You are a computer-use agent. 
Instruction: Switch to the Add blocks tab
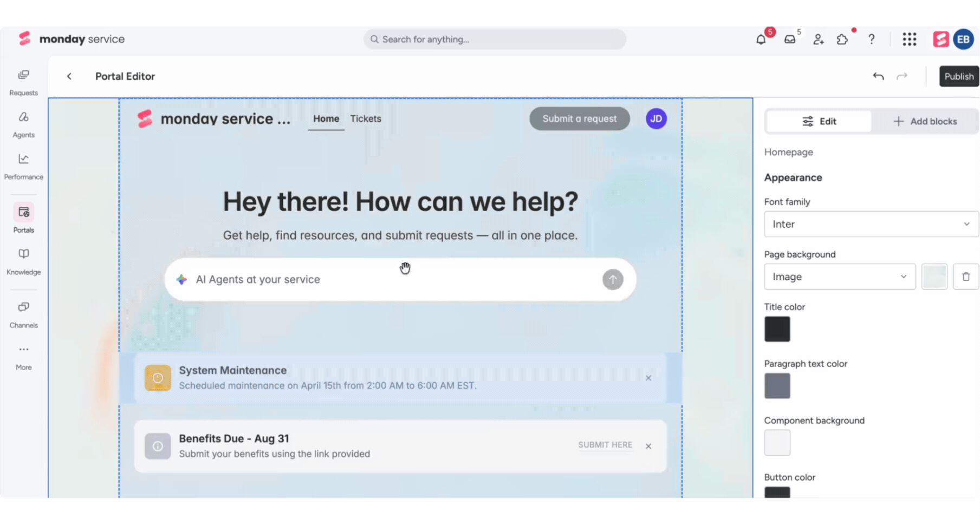click(x=925, y=121)
